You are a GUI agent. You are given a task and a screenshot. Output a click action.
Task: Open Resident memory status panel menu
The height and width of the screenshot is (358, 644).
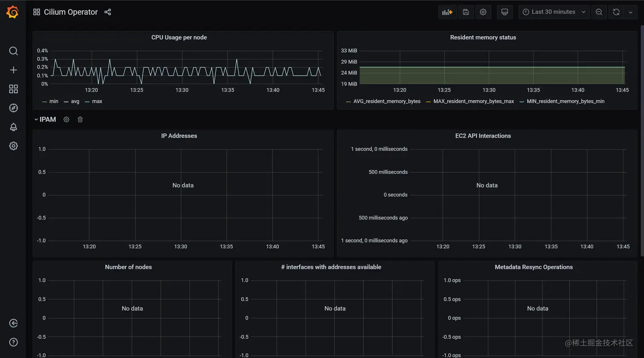483,38
